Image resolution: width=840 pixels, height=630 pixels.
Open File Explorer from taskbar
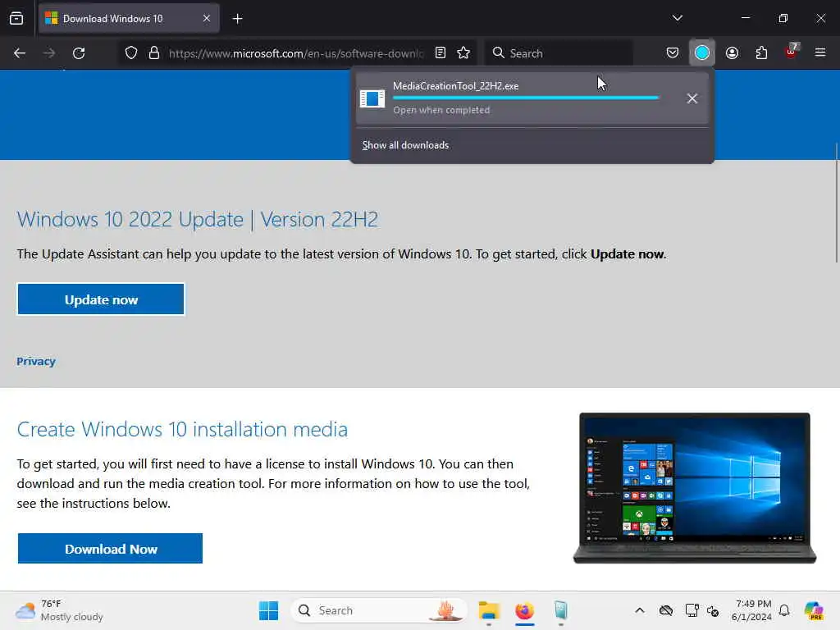(489, 610)
